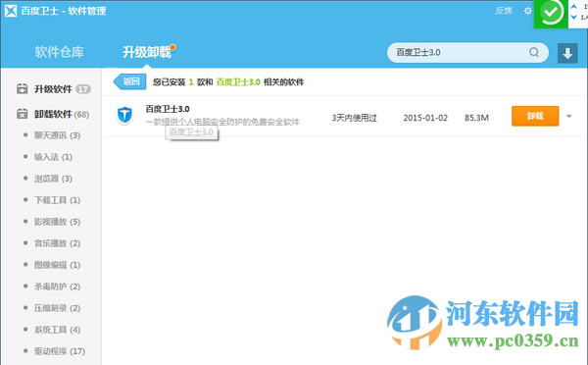
Task: Click the 2015-01-02 install date
Action: point(425,118)
